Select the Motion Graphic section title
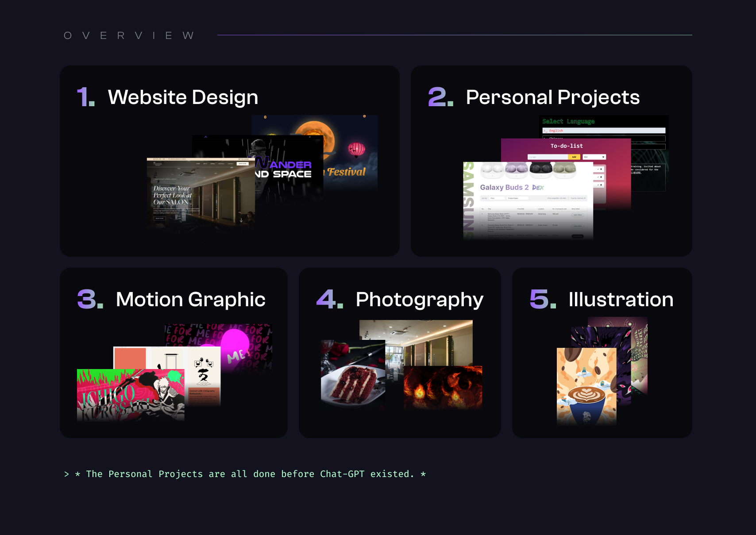 [190, 300]
